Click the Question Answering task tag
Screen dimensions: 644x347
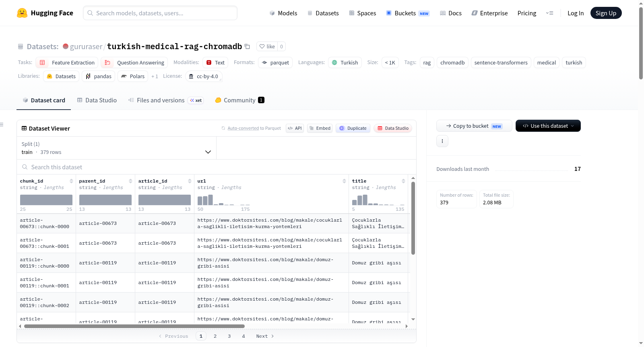coord(134,62)
